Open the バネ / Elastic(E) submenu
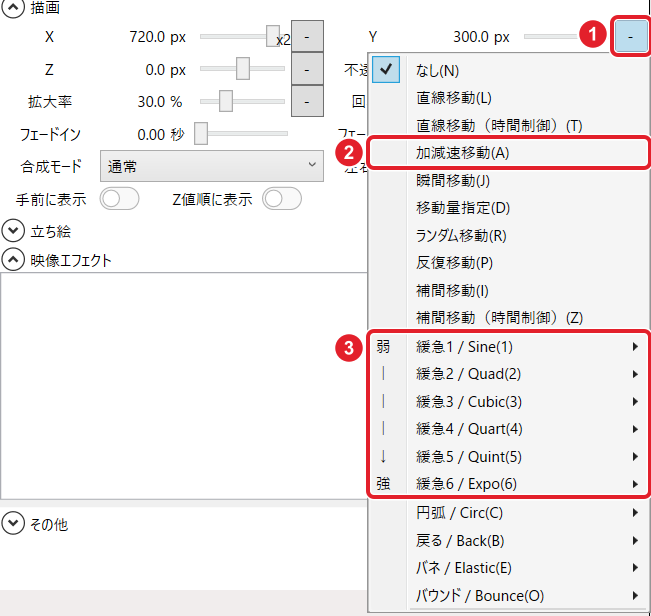 tap(509, 568)
